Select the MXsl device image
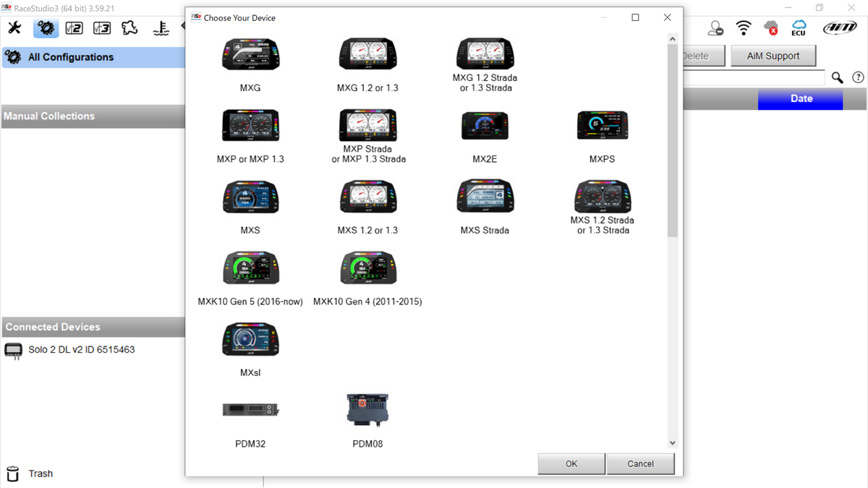 (x=250, y=339)
